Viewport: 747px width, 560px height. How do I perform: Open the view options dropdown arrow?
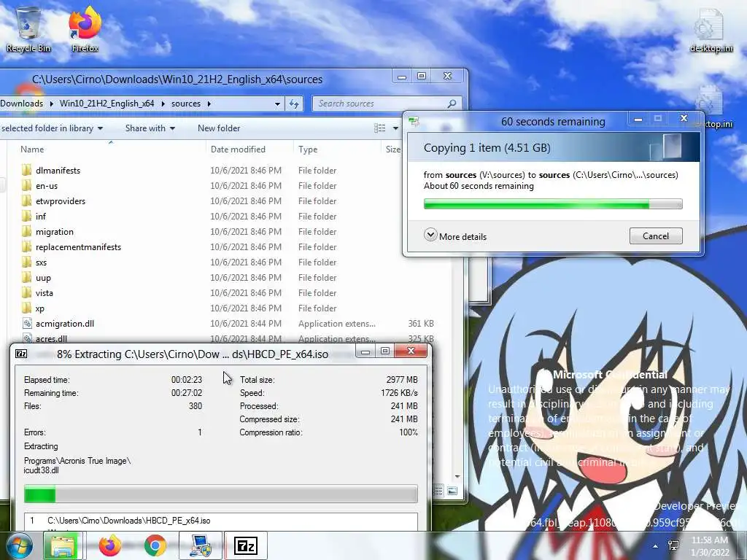395,128
